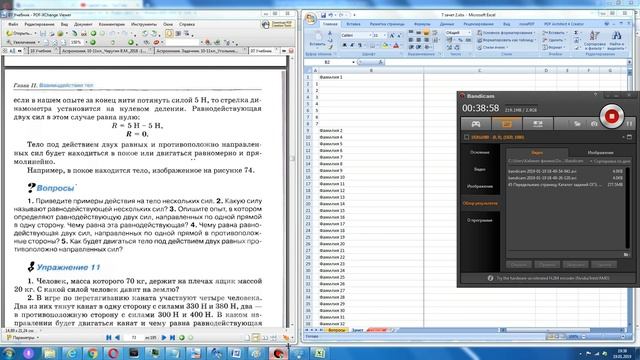Image resolution: width=640 pixels, height=360 pixels.
Task: Open the Данные ribbon tab in Excel
Action: [447, 24]
